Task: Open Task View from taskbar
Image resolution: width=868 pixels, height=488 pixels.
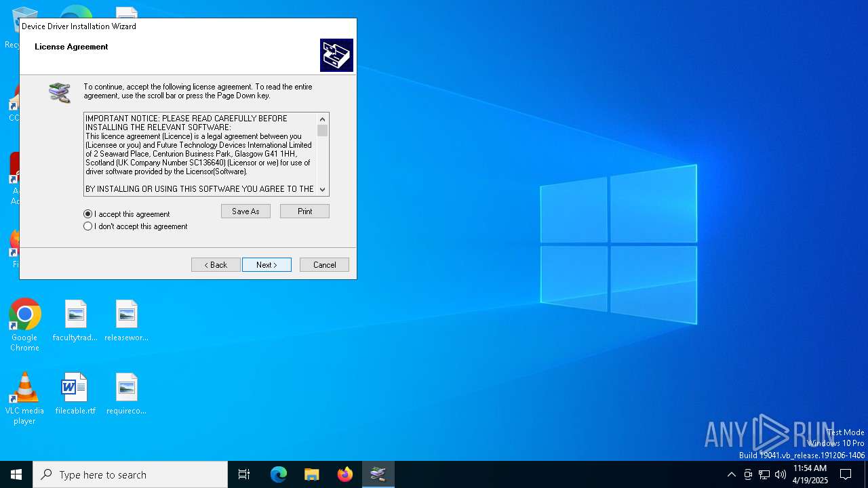Action: point(244,474)
